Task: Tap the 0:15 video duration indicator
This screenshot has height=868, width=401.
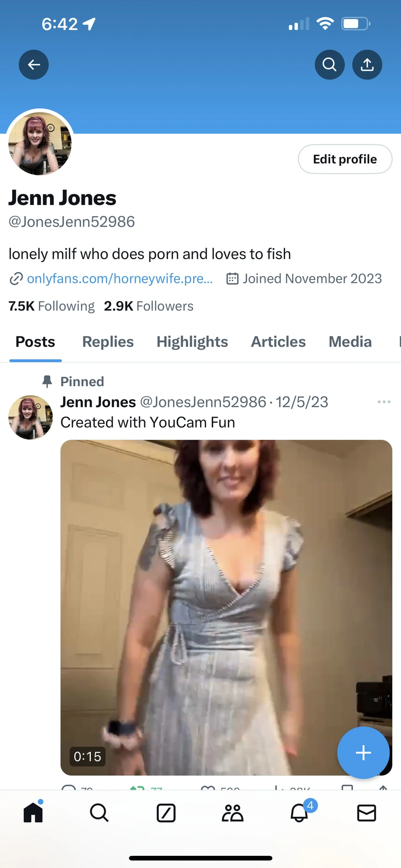Action: point(87,756)
